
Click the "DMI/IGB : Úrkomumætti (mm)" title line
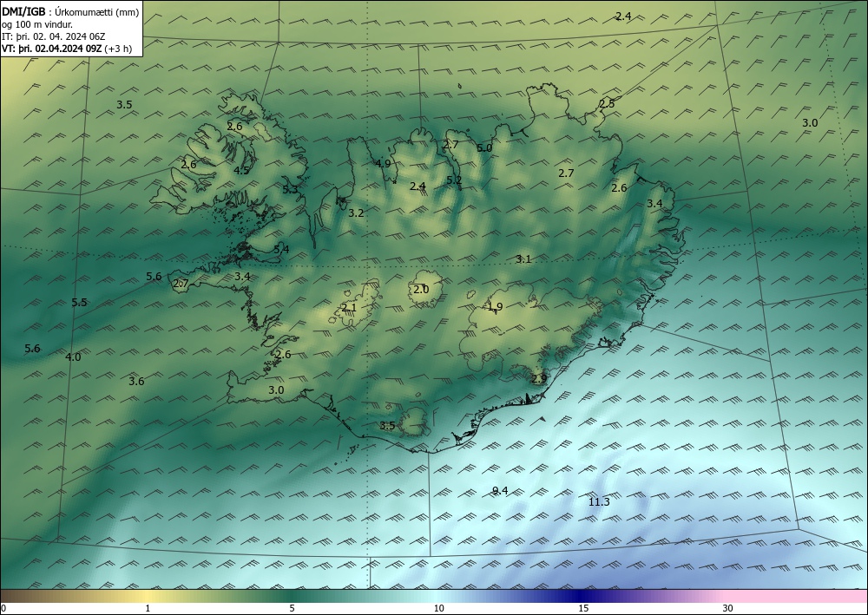(x=70, y=12)
